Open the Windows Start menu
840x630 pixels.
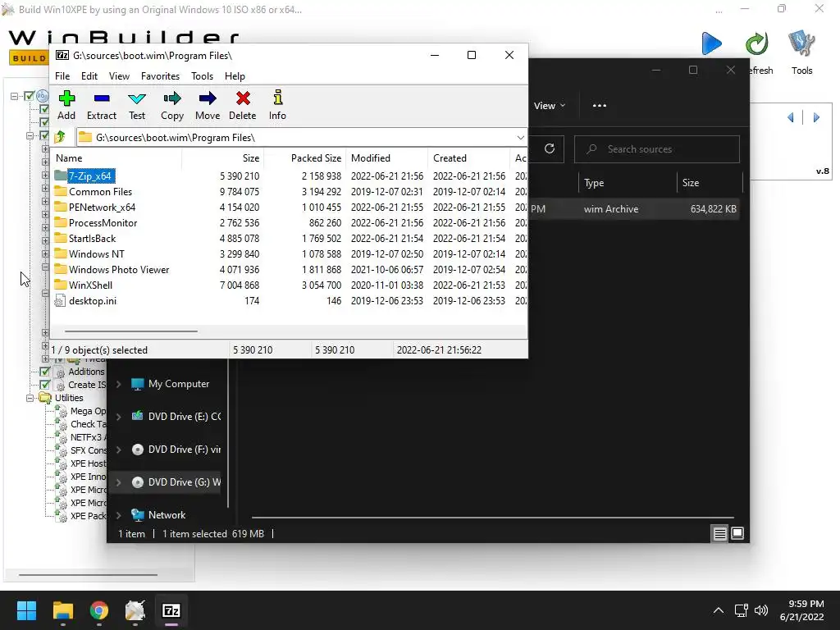pyautogui.click(x=26, y=610)
